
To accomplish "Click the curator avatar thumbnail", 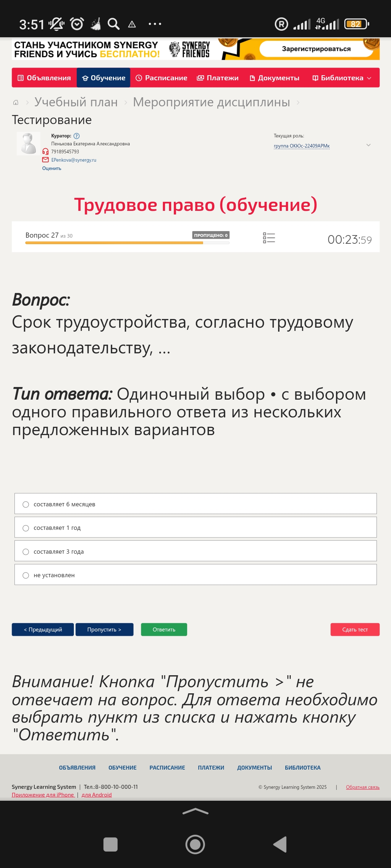I will pos(28,144).
